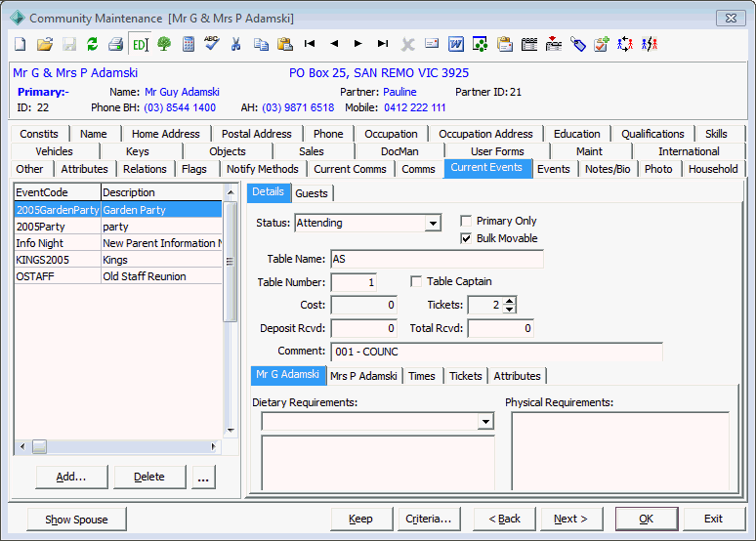Image resolution: width=756 pixels, height=541 pixels.
Task: Click the < Back button
Action: point(504,519)
